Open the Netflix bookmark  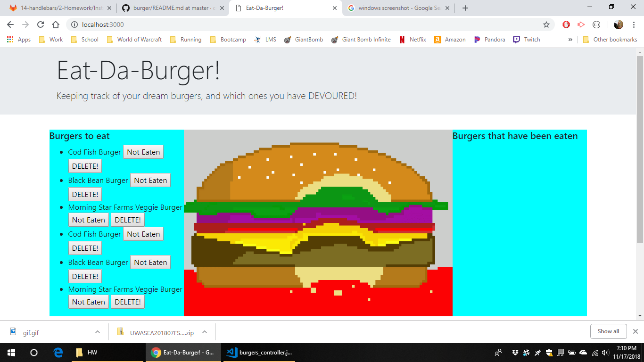coord(412,40)
